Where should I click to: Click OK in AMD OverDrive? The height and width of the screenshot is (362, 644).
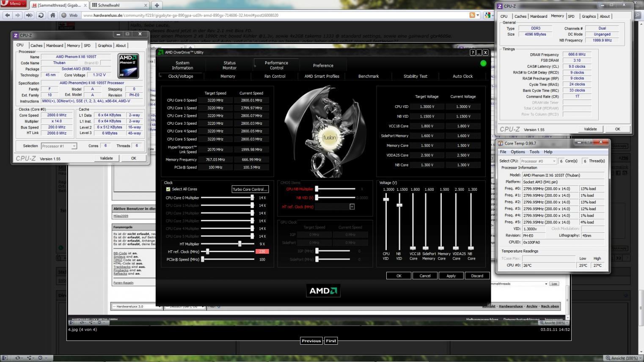pyautogui.click(x=399, y=276)
